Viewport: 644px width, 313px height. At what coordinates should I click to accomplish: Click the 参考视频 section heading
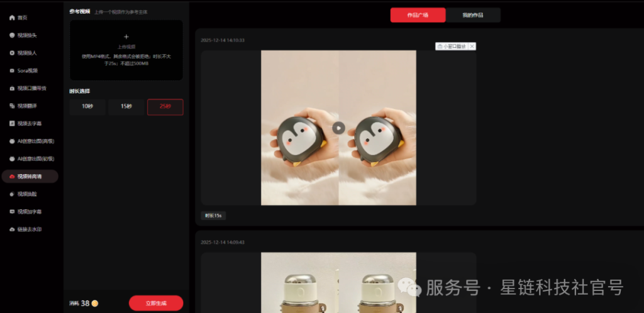click(x=80, y=11)
